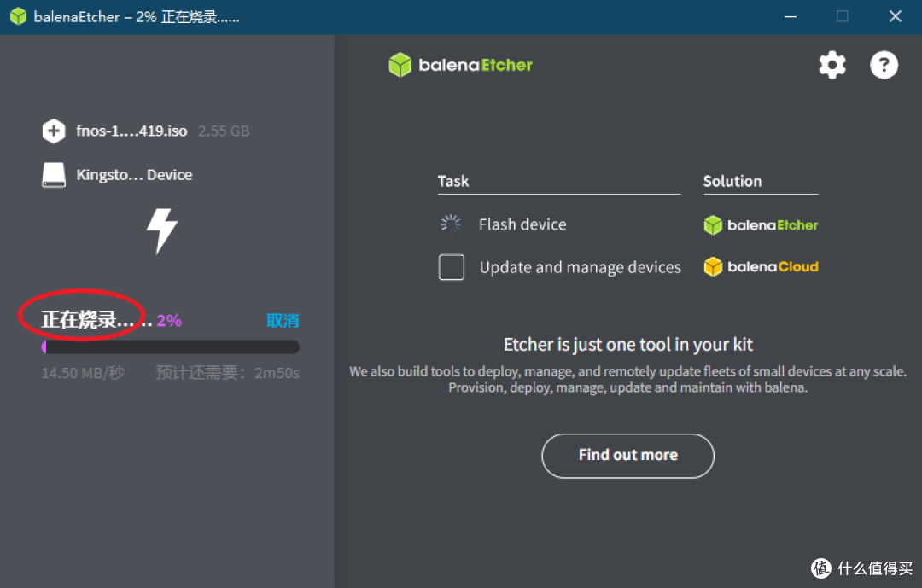Select the Kingsto... Device drive label
922x588 pixels.
click(x=134, y=175)
